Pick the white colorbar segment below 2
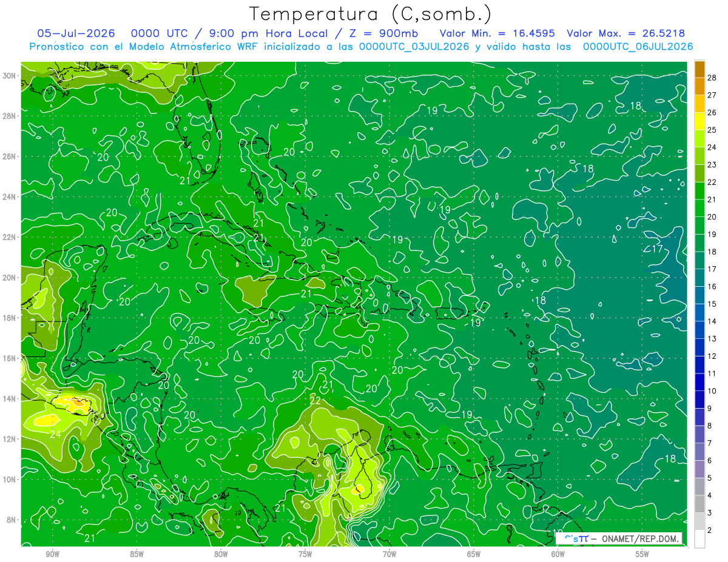 point(699,539)
